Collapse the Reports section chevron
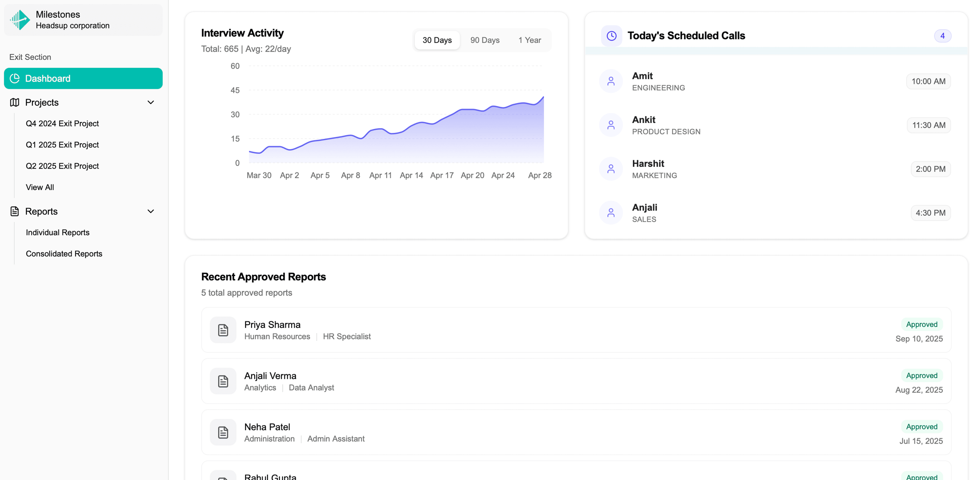This screenshot has height=480, width=980. pos(151,211)
